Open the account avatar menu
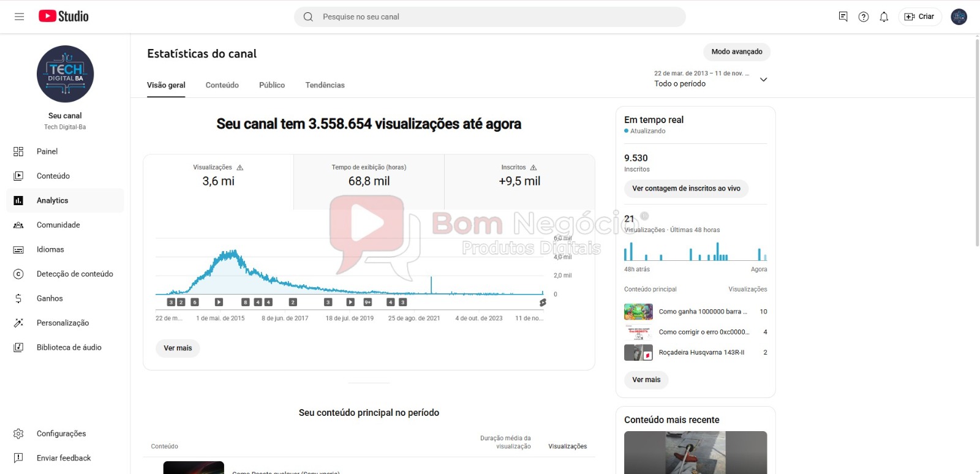This screenshot has width=980, height=474. click(x=959, y=17)
